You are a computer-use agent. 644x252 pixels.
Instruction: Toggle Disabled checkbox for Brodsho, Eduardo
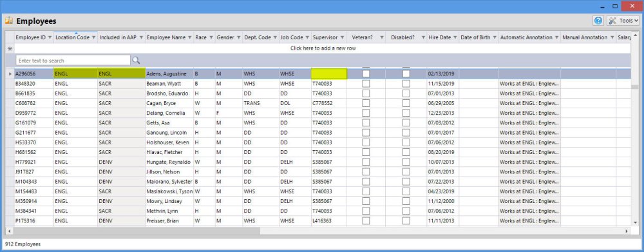pyautogui.click(x=406, y=93)
